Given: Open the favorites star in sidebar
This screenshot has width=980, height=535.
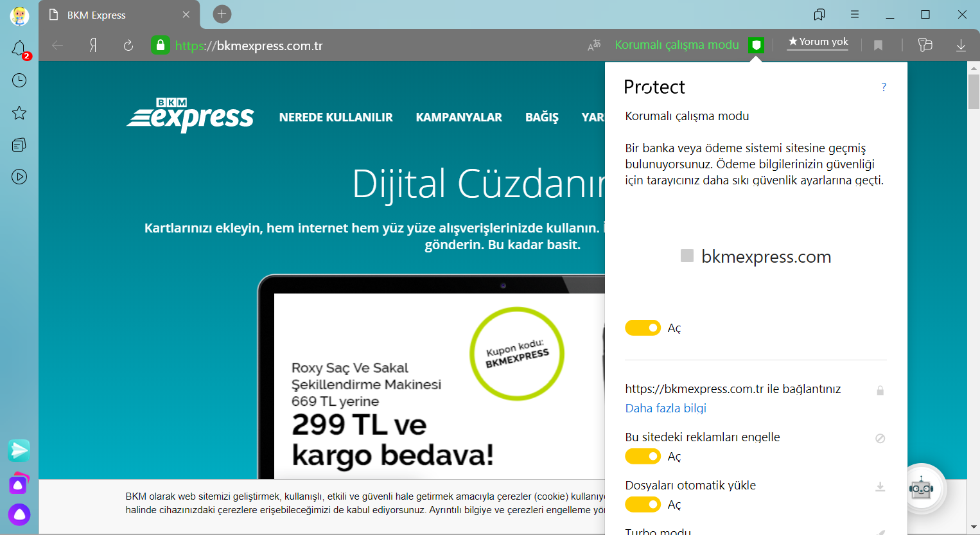Looking at the screenshot, I should 19,113.
